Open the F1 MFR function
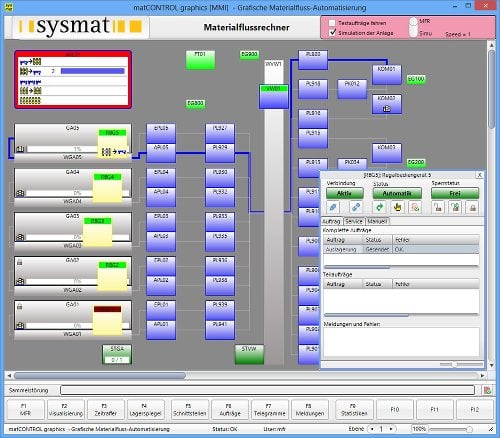The width and height of the screenshot is (500, 438). (25, 410)
